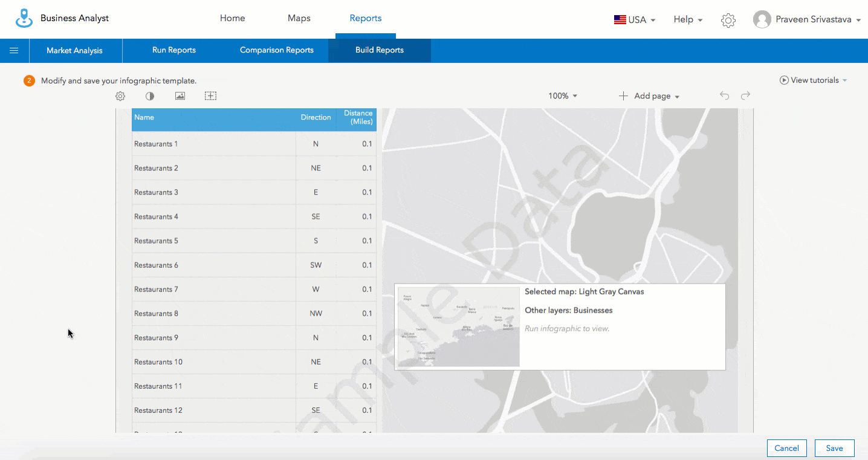
Task: Click the "Run infographic to view." note
Action: tap(567, 329)
